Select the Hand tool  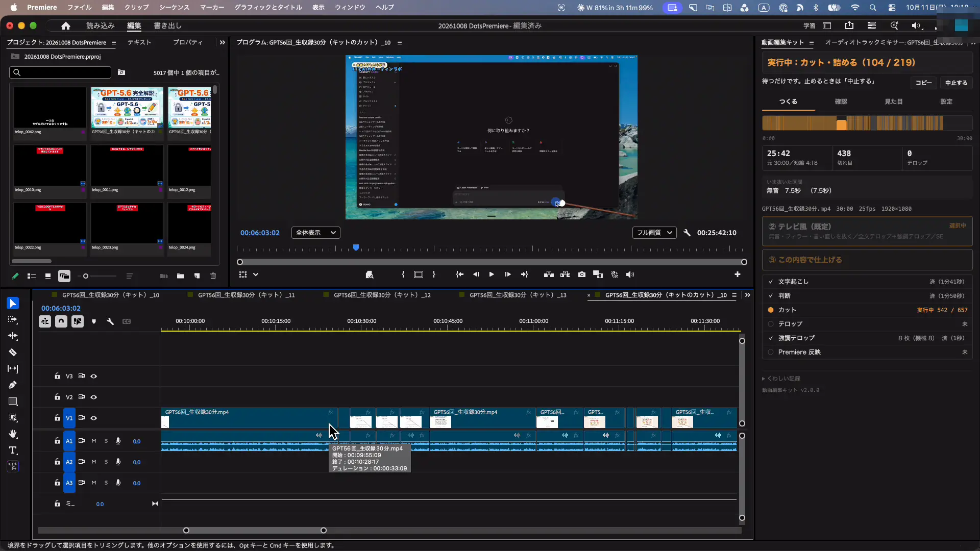[13, 434]
